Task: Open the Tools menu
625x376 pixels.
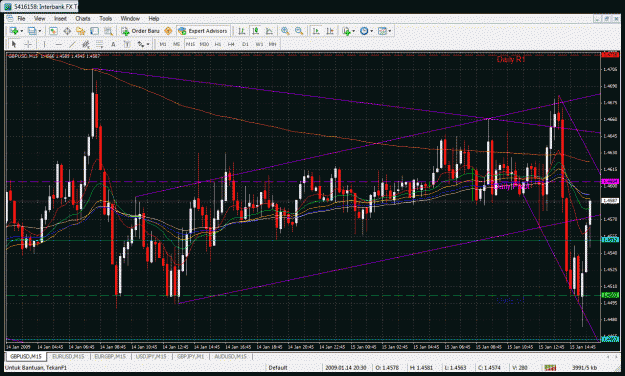Action: point(106,18)
